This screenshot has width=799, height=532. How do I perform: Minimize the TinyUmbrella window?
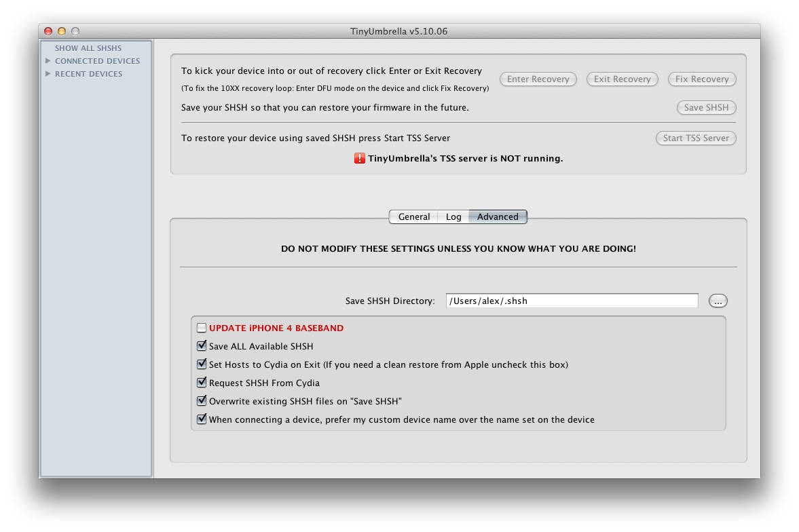(x=62, y=31)
